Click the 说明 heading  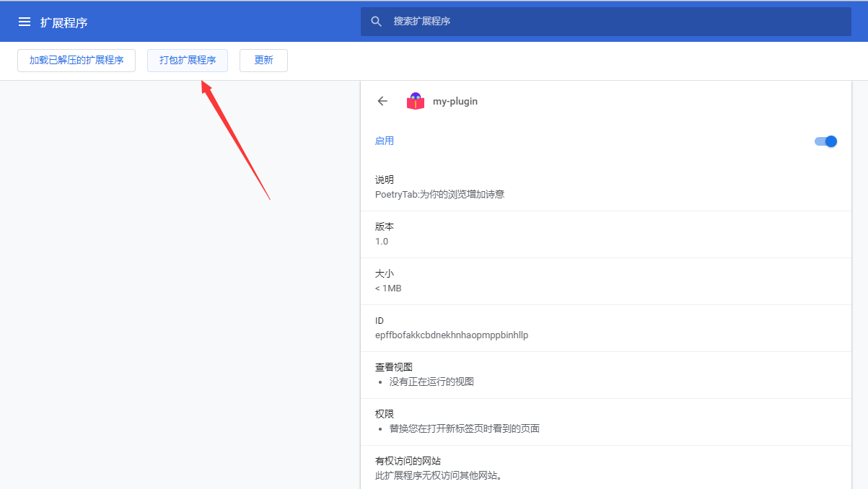click(385, 180)
